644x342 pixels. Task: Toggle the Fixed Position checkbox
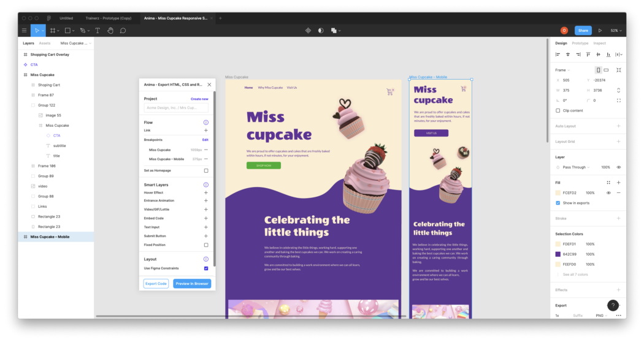point(205,245)
